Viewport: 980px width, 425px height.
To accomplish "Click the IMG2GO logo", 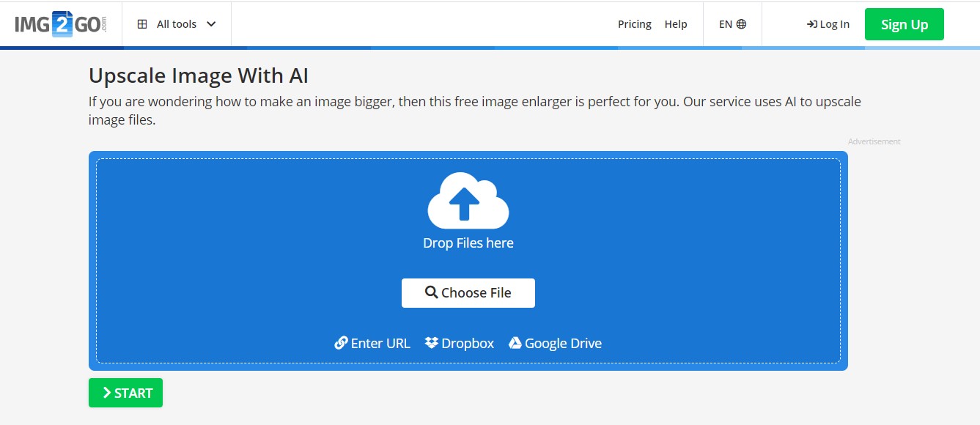I will pyautogui.click(x=61, y=24).
